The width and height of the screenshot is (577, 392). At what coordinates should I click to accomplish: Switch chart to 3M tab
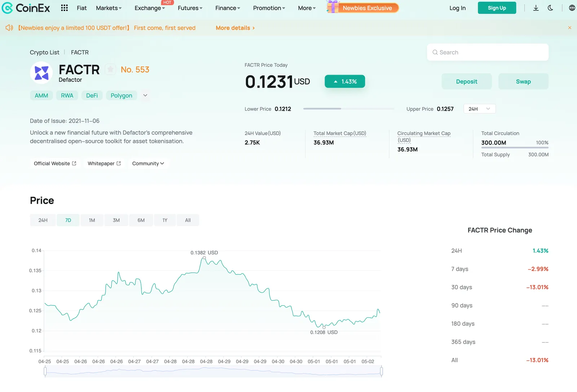pos(116,220)
